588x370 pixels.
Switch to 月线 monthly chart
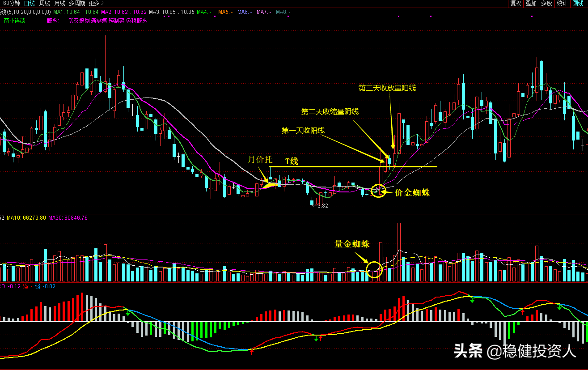click(x=60, y=4)
